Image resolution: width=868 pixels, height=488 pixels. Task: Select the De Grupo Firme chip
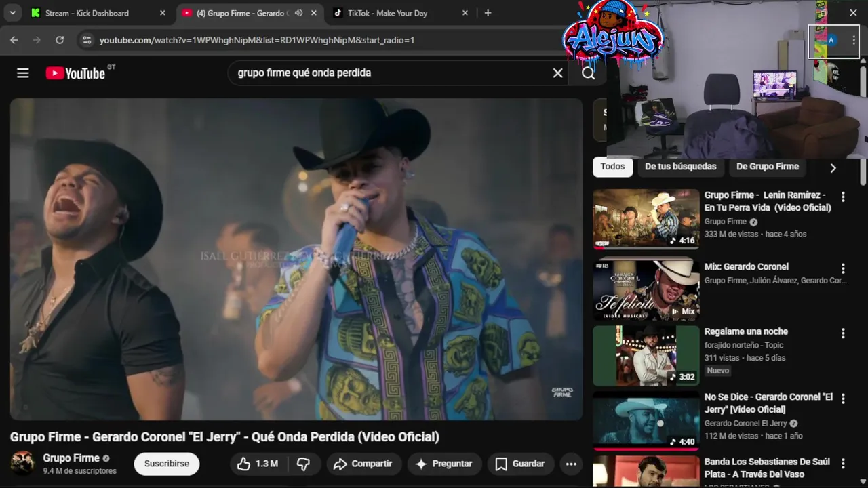[768, 167]
